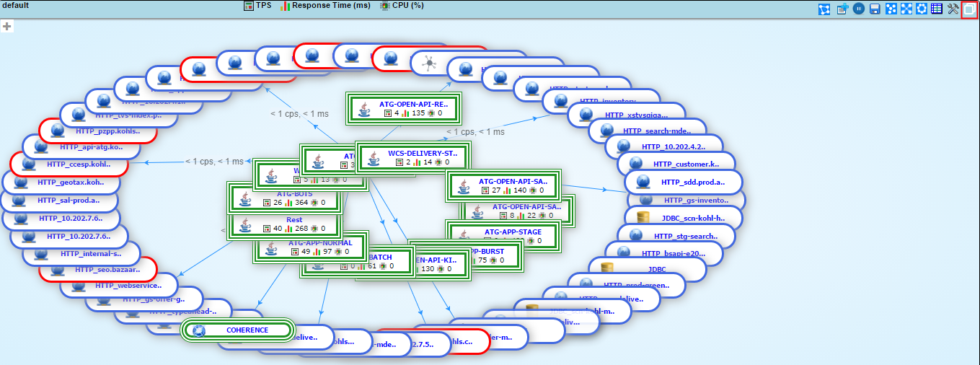Click the add node icon with plus
The height and width of the screenshot is (365, 980).
click(x=842, y=9)
